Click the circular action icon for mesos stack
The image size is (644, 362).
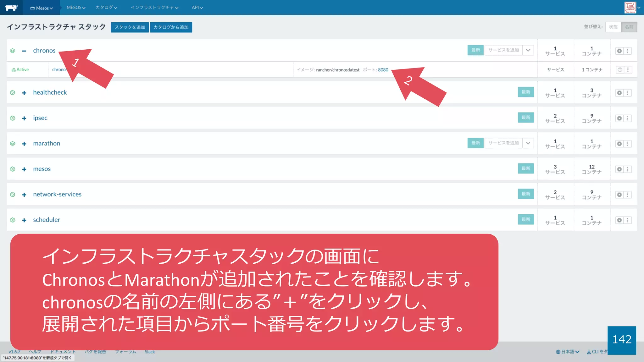619,169
